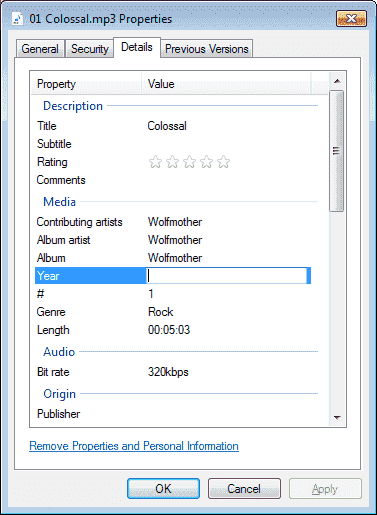The image size is (377, 515).
Task: Set rating to one star
Action: click(155, 162)
